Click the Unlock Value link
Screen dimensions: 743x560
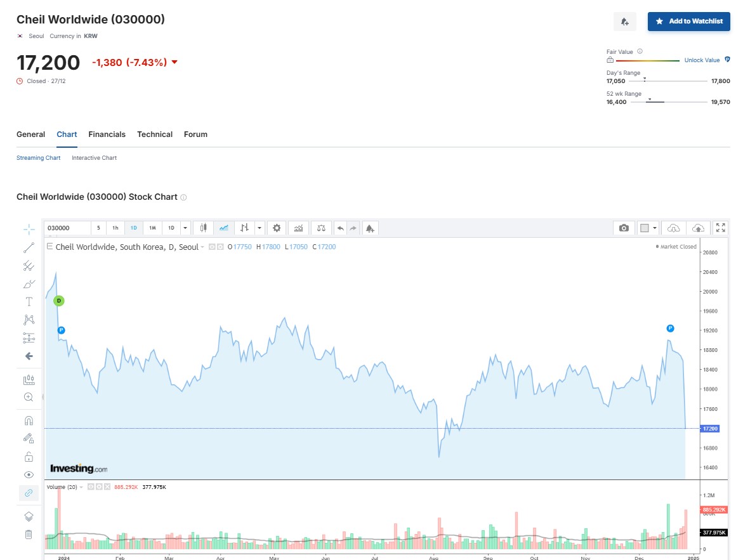pyautogui.click(x=702, y=60)
